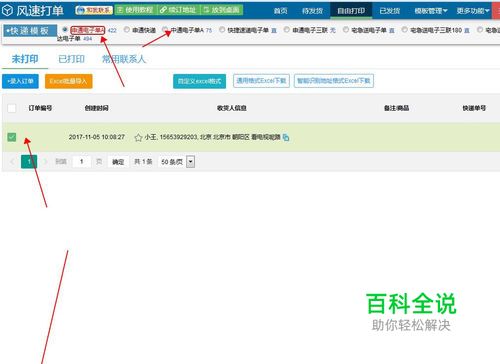Image resolution: width=500 pixels, height=364 pixels.
Task: Click the orange Excel批量导入 button
Action: point(68,81)
